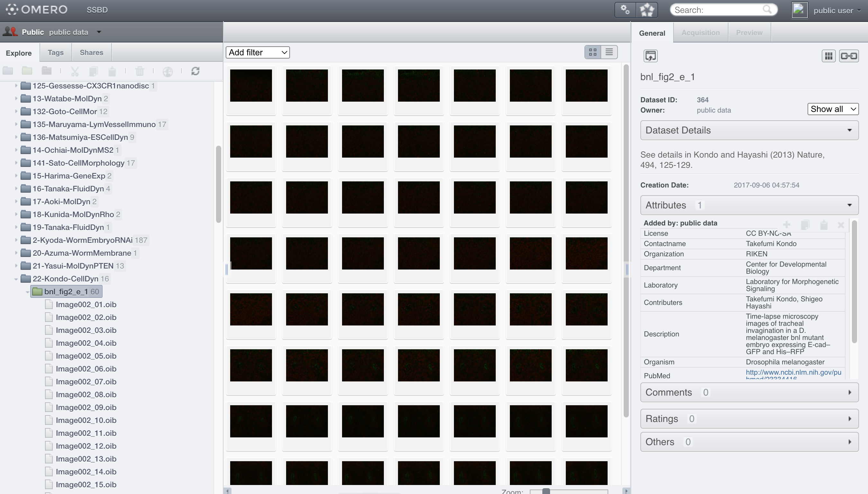This screenshot has width=868, height=494.
Task: Click the activities panel icon
Action: point(646,10)
